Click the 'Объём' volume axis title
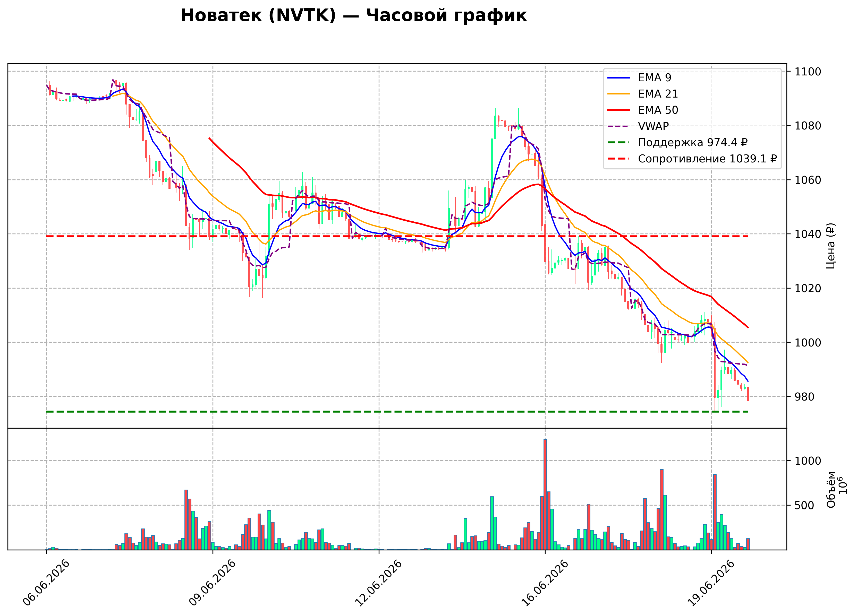The width and height of the screenshot is (857, 616). [x=831, y=489]
